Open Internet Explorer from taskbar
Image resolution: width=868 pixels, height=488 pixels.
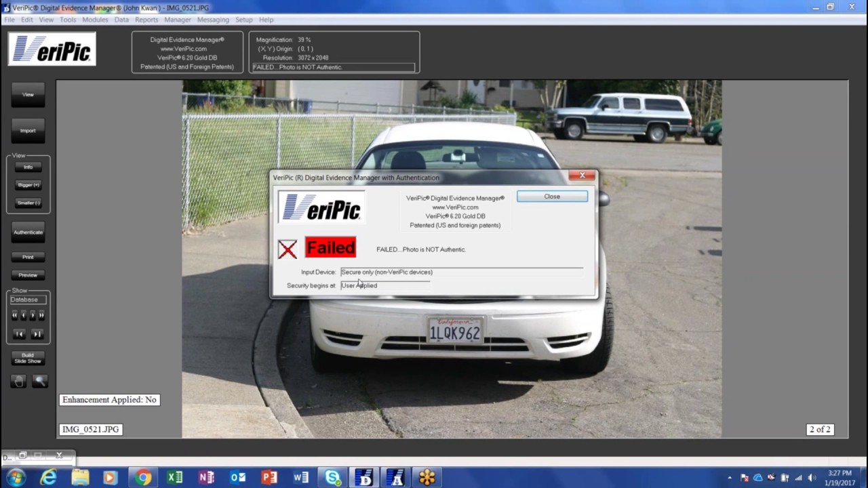click(48, 478)
